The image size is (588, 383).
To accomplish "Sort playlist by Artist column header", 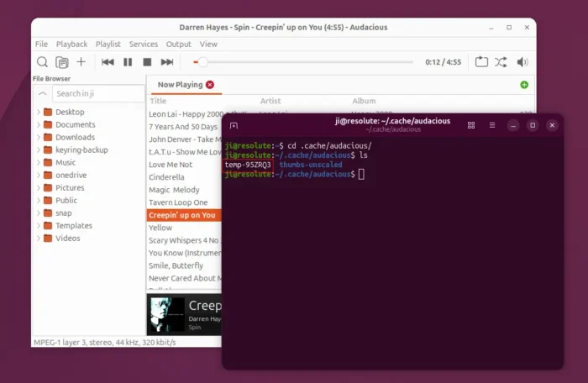I will [x=270, y=101].
